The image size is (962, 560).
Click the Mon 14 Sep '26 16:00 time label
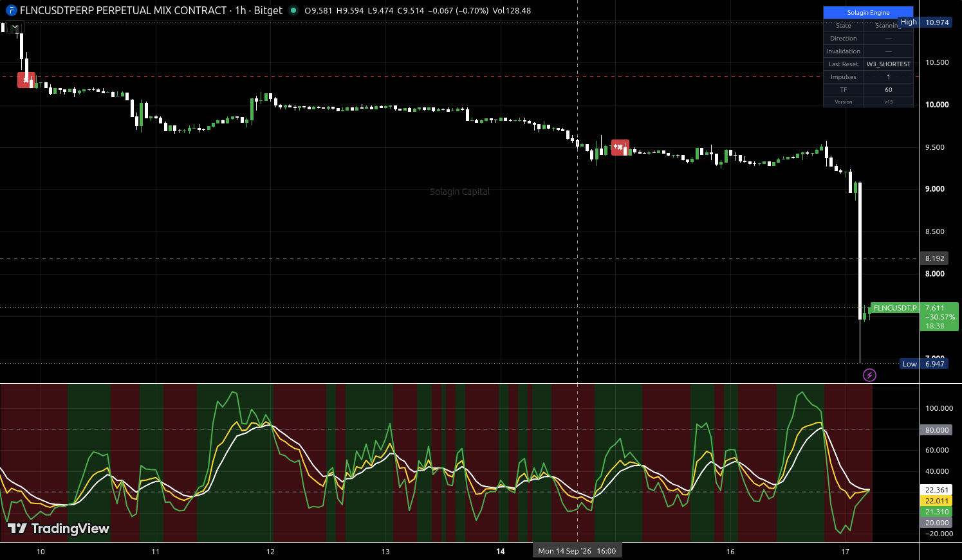point(577,551)
